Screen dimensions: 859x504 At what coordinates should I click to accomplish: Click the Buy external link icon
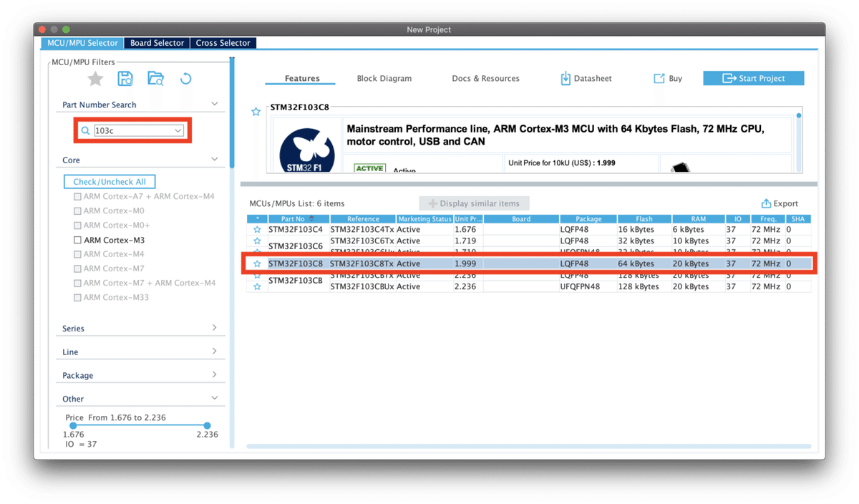[659, 78]
